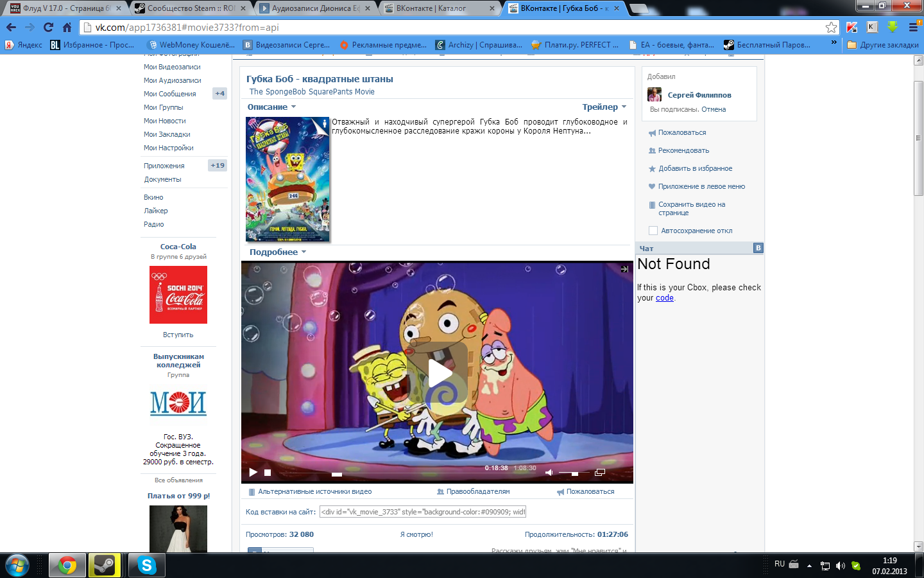Screen dimensions: 924x578
Task: Switch to the Флуд V 17.0 tab
Action: (x=65, y=8)
